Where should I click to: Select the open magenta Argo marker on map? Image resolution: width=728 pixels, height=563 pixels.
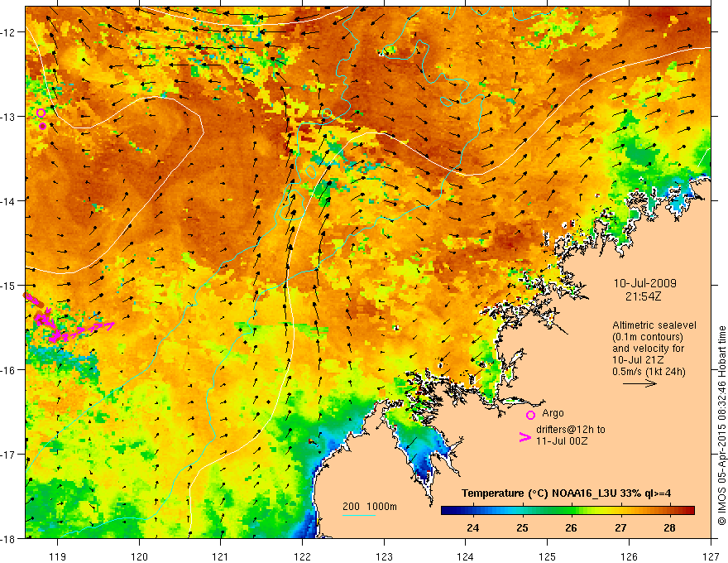point(41,113)
